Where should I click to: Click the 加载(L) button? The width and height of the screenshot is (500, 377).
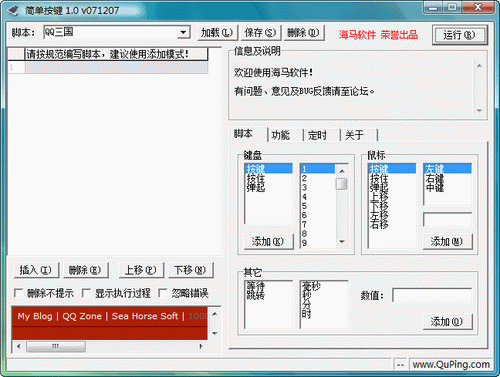coord(217,33)
